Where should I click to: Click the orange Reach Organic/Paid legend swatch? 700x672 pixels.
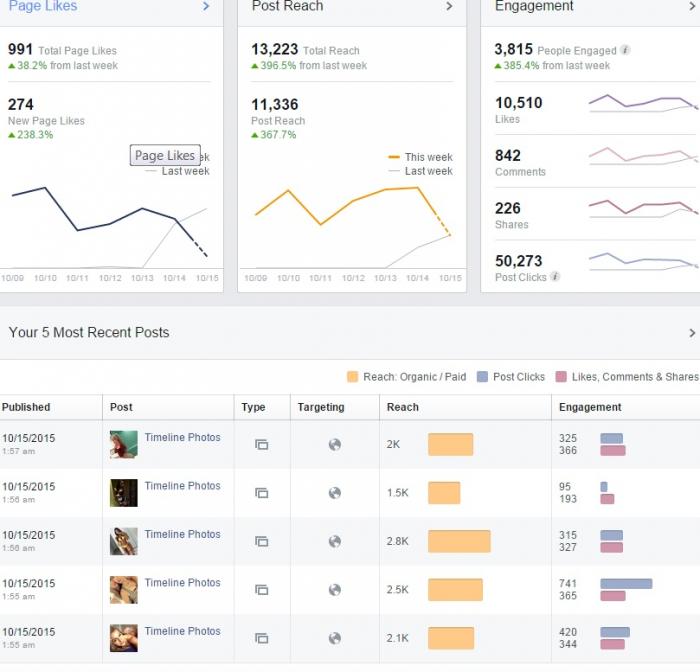[353, 376]
